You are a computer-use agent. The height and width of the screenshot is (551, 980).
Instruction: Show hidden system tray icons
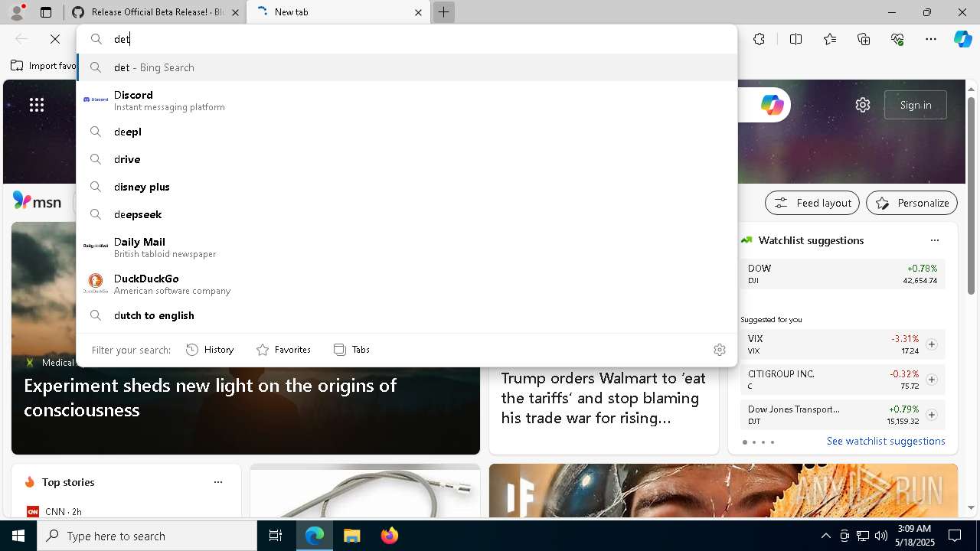pyautogui.click(x=825, y=536)
